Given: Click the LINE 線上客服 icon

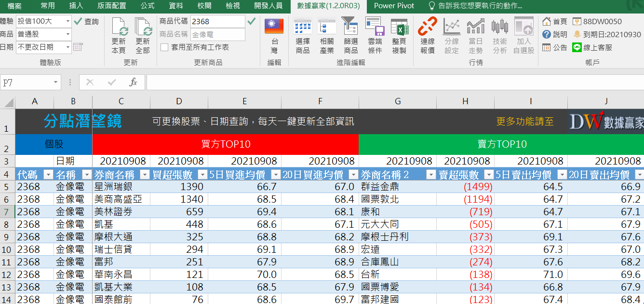Looking at the screenshot, I should click(x=577, y=47).
